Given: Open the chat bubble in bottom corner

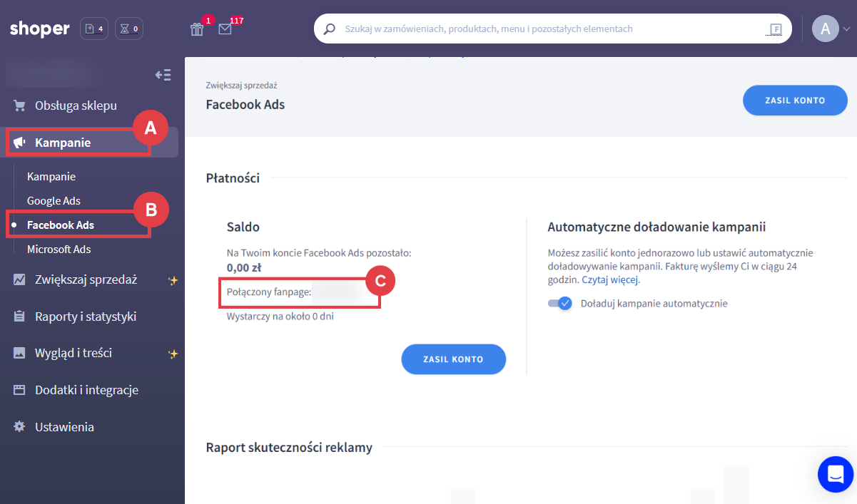Looking at the screenshot, I should click(x=835, y=474).
